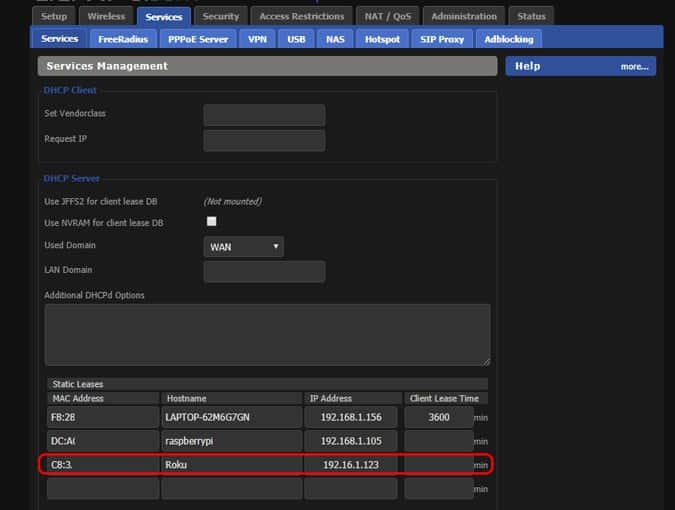Expand the Used Domain WAN dropdown

243,246
